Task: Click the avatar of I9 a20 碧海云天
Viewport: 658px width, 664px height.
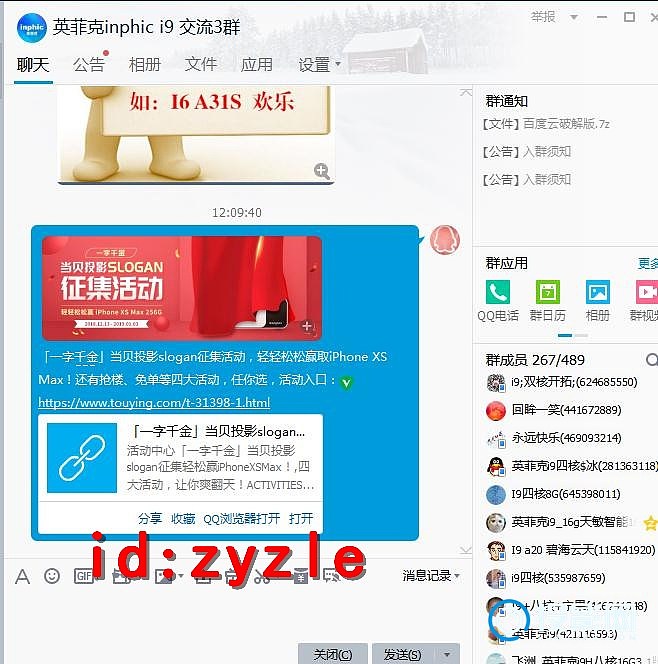Action: (495, 551)
